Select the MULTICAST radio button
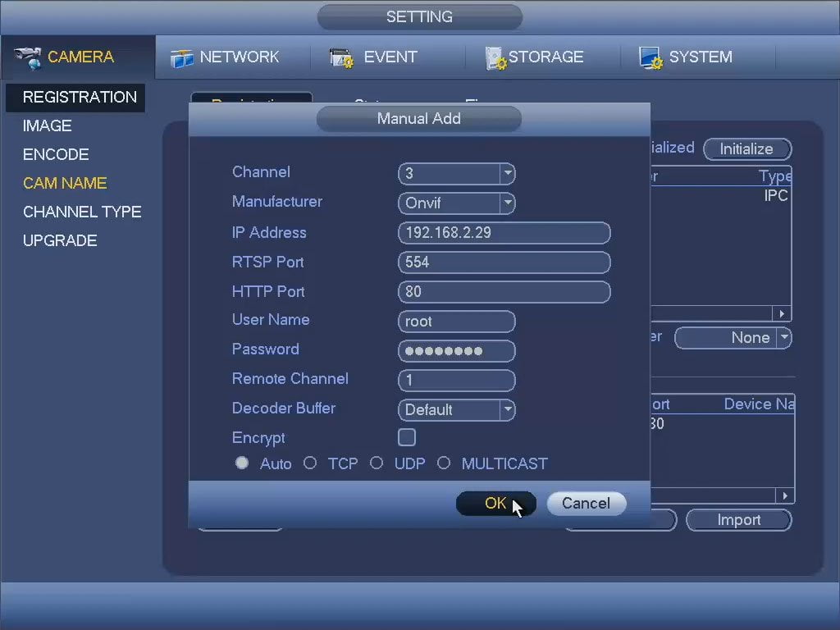This screenshot has width=840, height=630. (x=444, y=463)
